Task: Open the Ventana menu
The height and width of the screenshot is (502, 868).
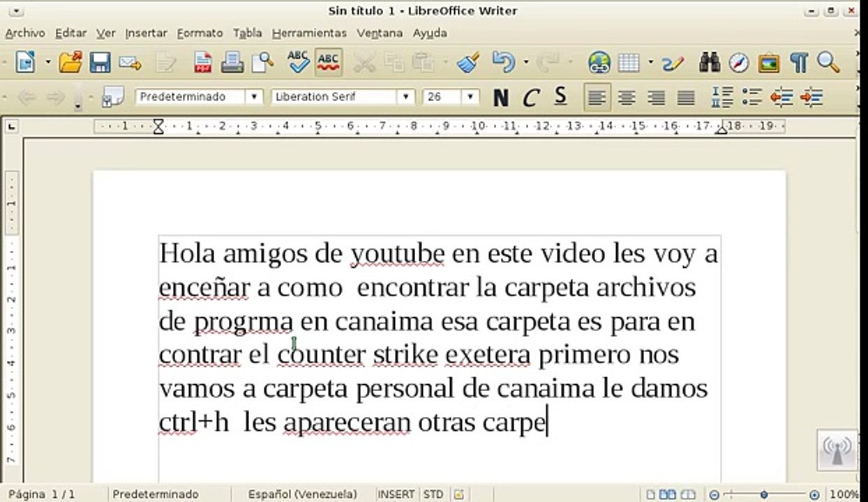Action: pos(380,33)
